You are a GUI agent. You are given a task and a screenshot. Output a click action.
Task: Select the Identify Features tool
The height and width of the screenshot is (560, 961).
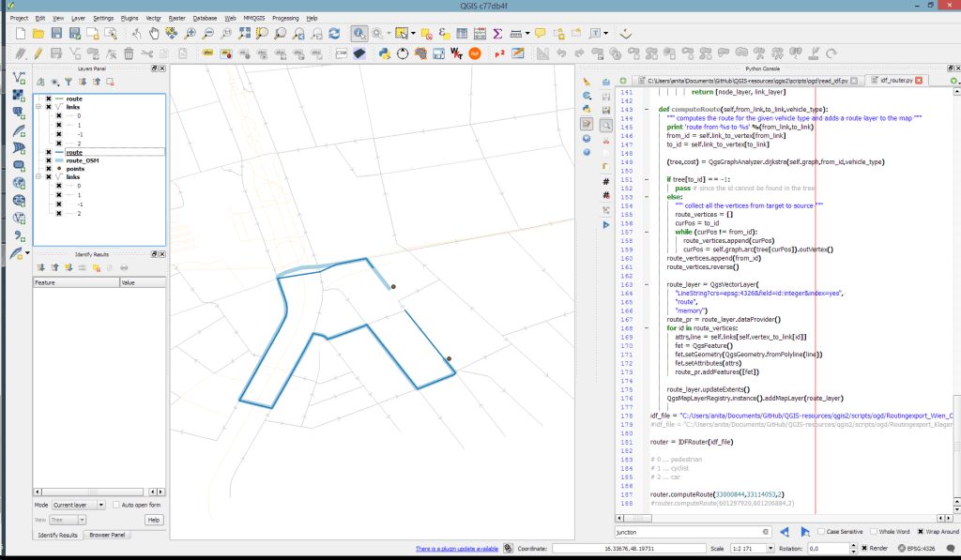pos(359,34)
